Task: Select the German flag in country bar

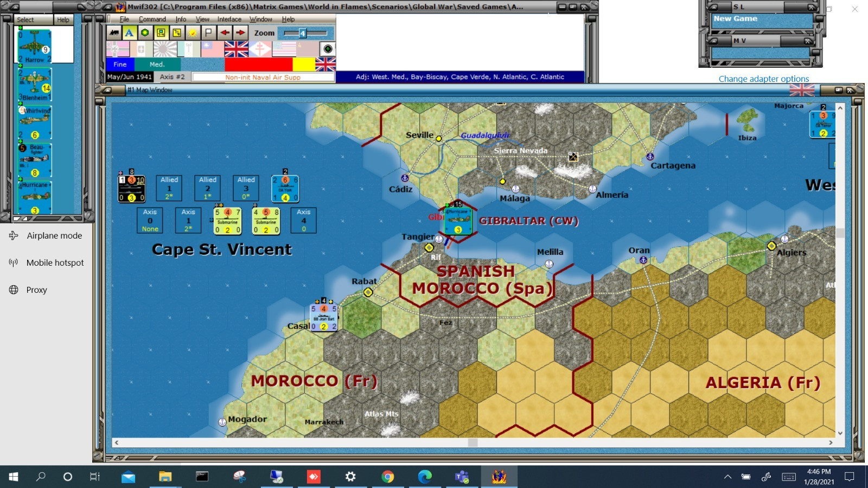Action: point(118,49)
